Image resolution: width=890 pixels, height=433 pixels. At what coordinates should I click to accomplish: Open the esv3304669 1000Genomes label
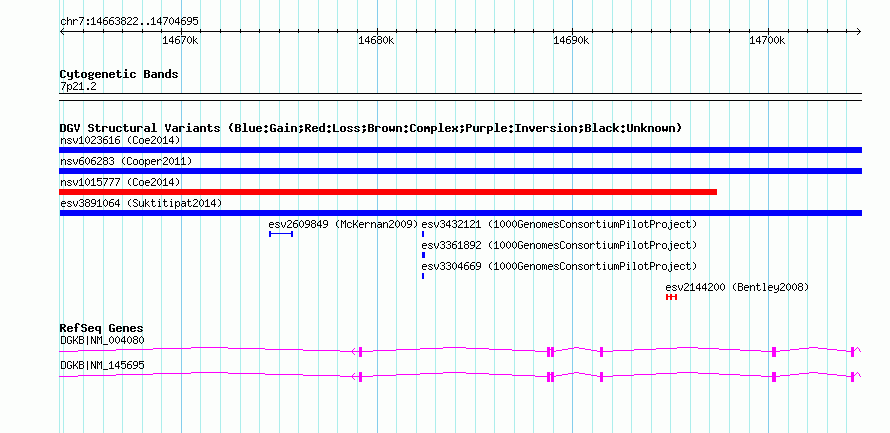point(559,266)
